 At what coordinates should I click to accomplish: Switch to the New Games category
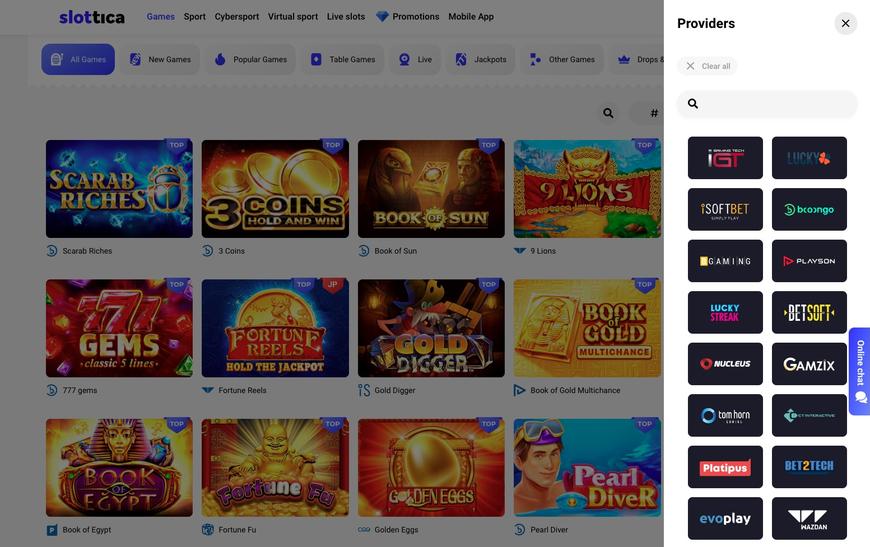160,60
